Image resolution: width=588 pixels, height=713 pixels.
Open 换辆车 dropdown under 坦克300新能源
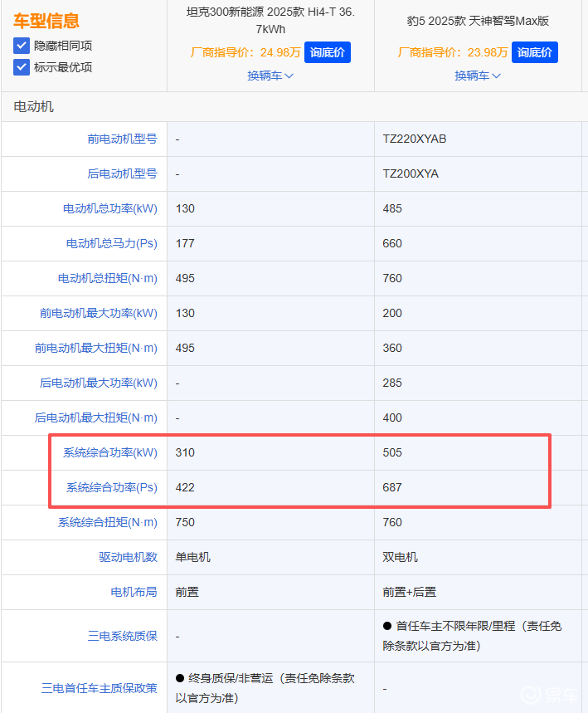[x=270, y=76]
